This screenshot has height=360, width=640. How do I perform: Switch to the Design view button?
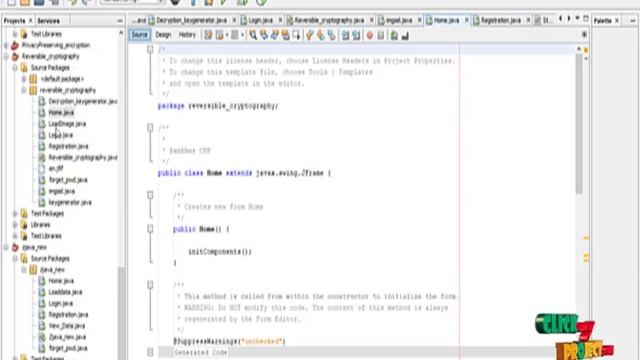[163, 35]
